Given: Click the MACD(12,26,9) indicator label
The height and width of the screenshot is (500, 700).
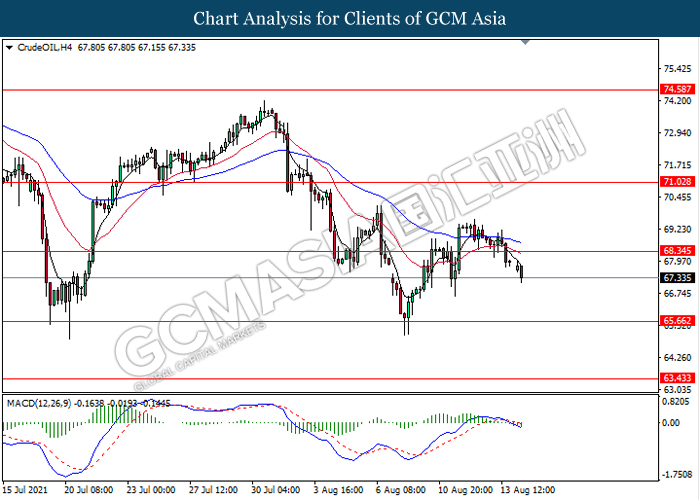Looking at the screenshot, I should [39, 404].
